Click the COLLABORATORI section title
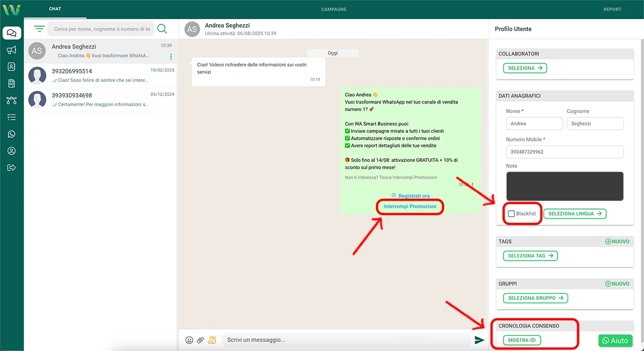 coord(519,53)
